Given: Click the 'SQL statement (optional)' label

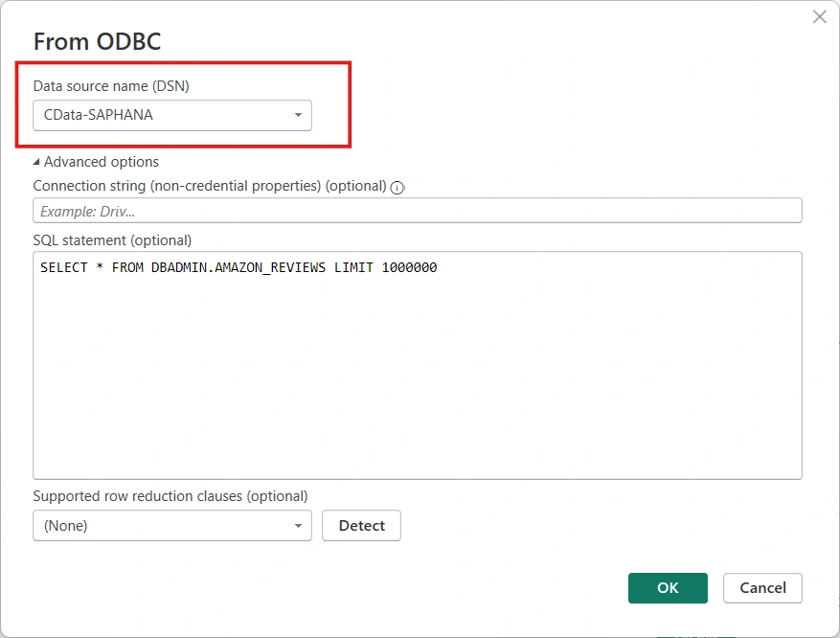Looking at the screenshot, I should 112,240.
